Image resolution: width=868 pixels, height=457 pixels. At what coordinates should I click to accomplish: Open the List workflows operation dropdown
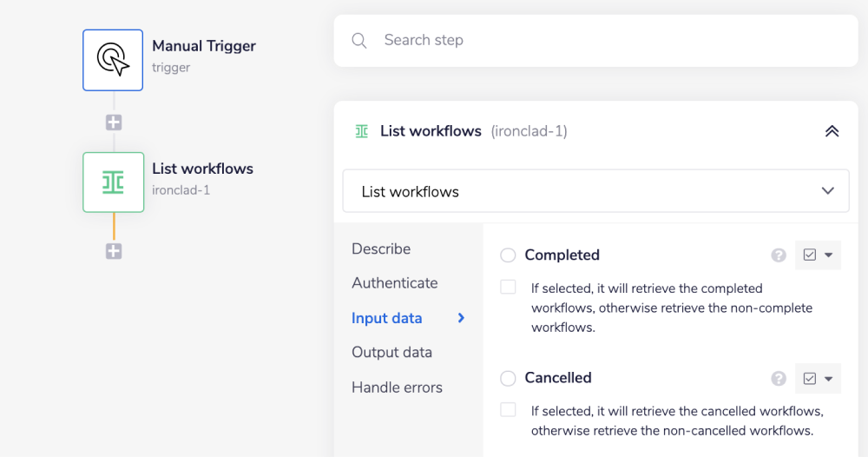[x=595, y=191]
